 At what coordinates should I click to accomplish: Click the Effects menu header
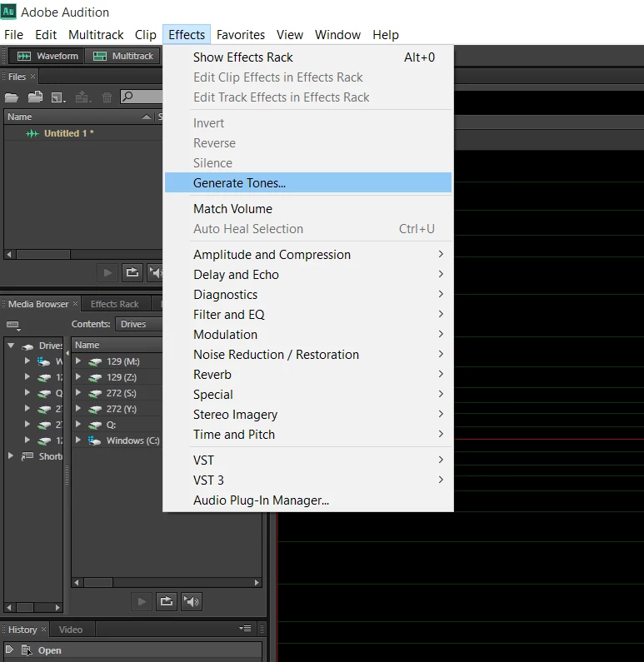tap(187, 35)
